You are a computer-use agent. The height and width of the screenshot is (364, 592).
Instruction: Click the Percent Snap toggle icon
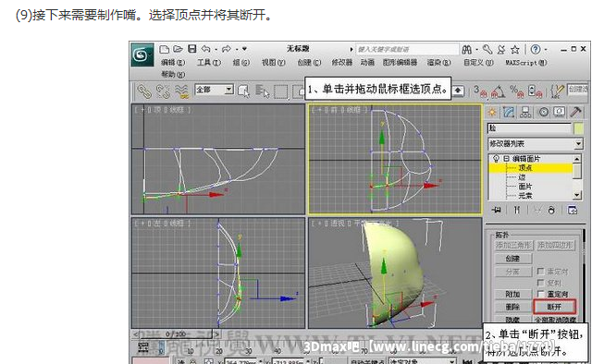click(516, 91)
